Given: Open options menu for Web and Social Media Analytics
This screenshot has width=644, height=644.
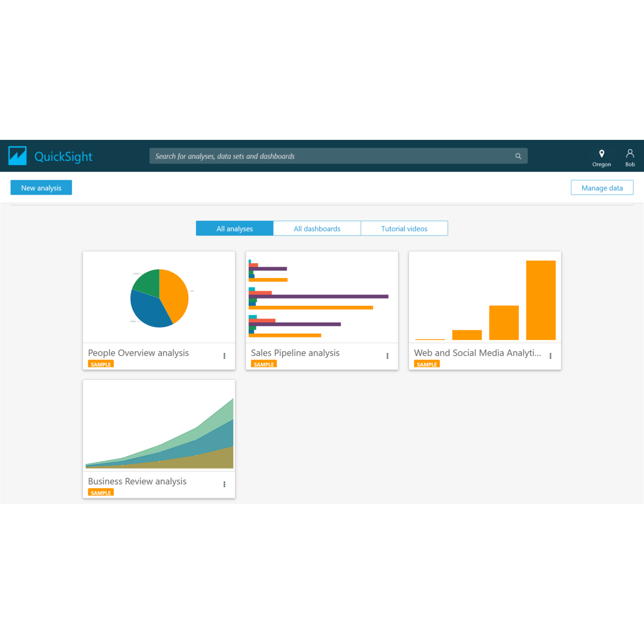Looking at the screenshot, I should tap(550, 356).
